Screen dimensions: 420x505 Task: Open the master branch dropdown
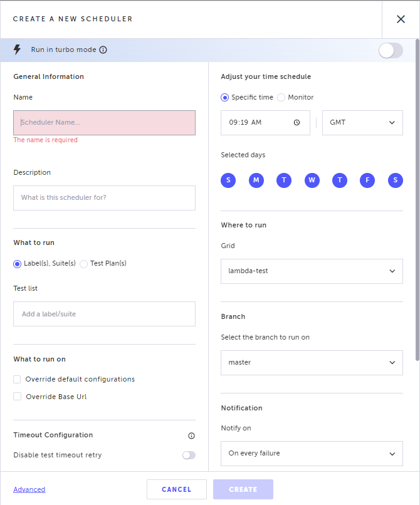pos(312,362)
